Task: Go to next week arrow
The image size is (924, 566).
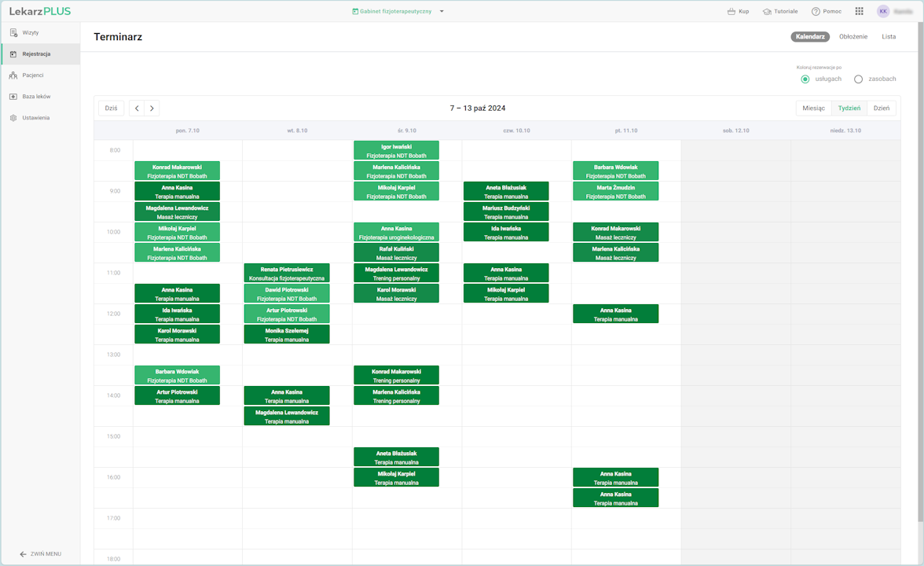Action: tap(152, 108)
